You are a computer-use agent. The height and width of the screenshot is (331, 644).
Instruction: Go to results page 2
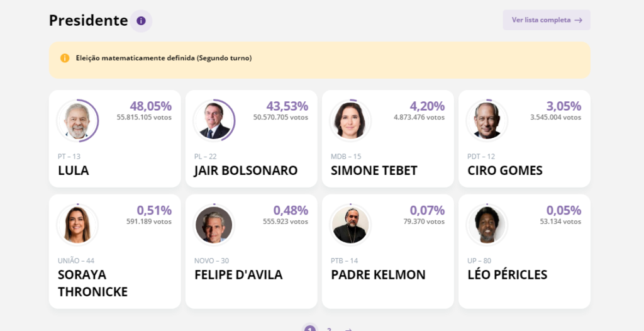point(329,329)
